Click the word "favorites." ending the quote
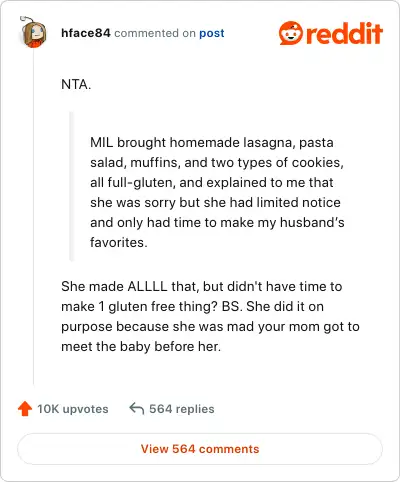The width and height of the screenshot is (400, 482). (x=119, y=243)
